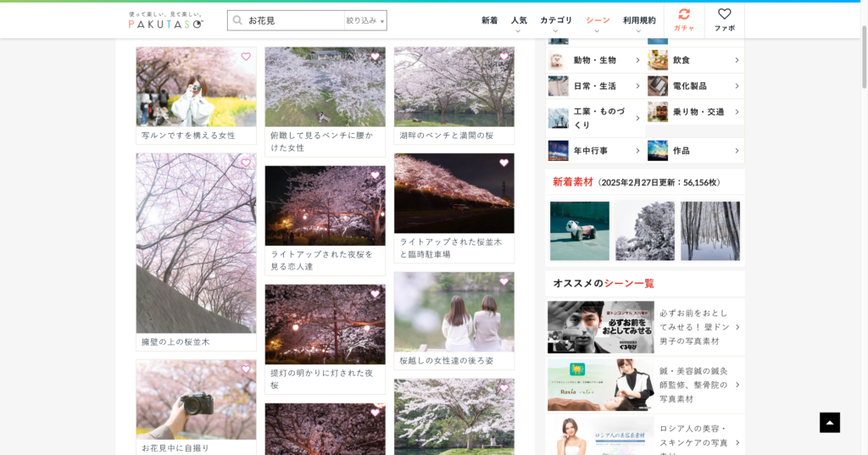Click the 動物・生物 category icon
868x455 pixels.
[558, 60]
